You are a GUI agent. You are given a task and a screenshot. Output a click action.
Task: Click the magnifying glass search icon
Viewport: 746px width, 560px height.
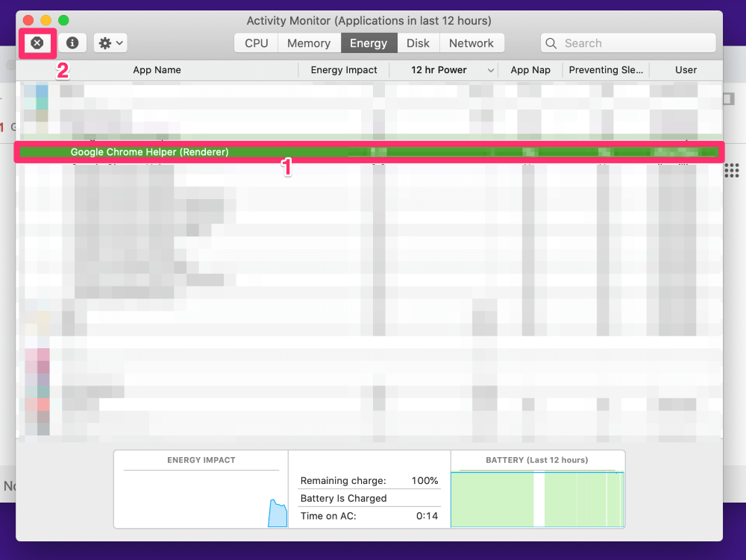(x=551, y=43)
